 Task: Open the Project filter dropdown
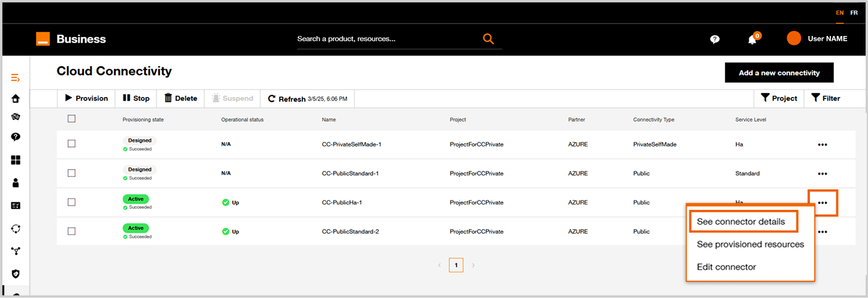(x=779, y=98)
